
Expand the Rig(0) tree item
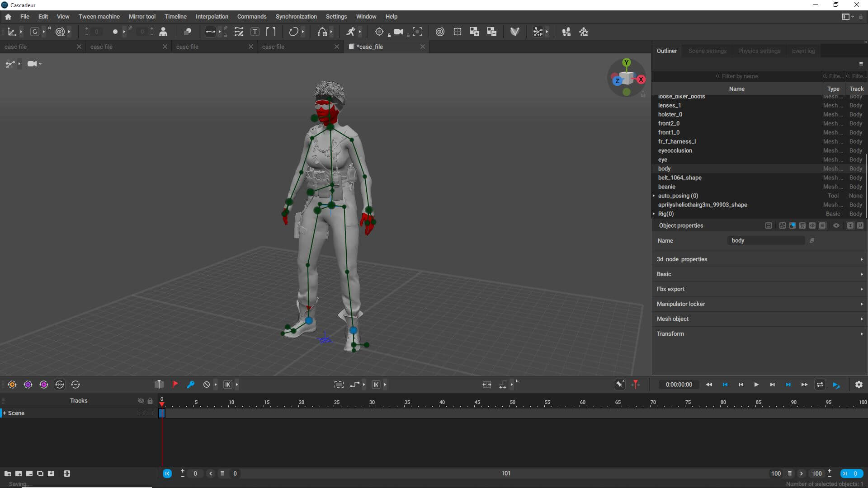coord(654,214)
